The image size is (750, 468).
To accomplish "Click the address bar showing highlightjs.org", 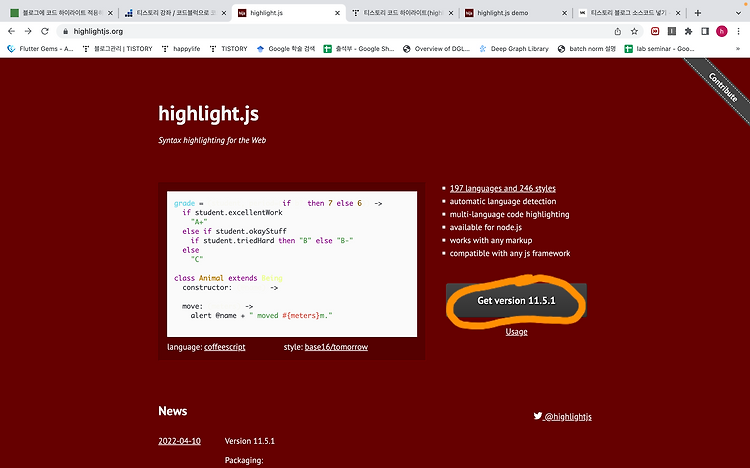I will (335, 31).
